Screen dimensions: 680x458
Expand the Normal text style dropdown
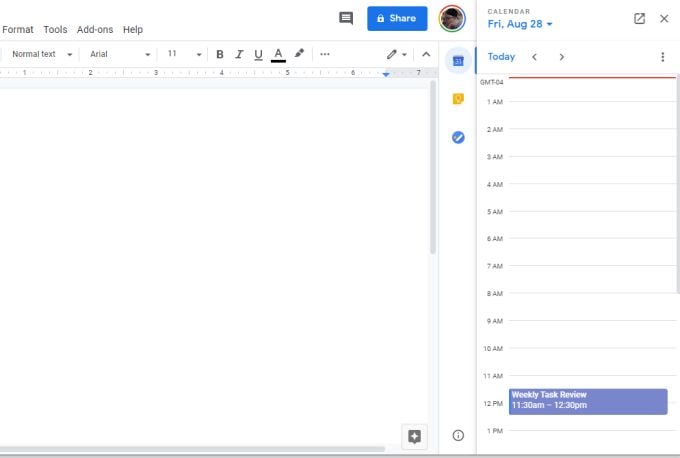(42, 54)
